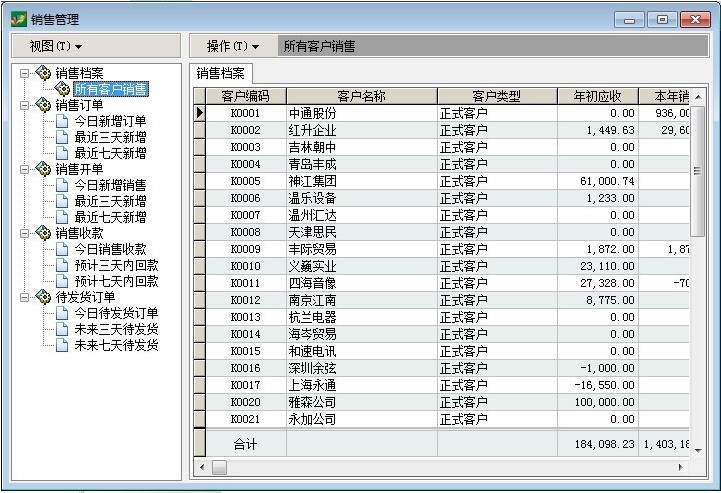Open 预计三天内回款 in the tree
Screen dimensions: 721x493
click(x=116, y=265)
